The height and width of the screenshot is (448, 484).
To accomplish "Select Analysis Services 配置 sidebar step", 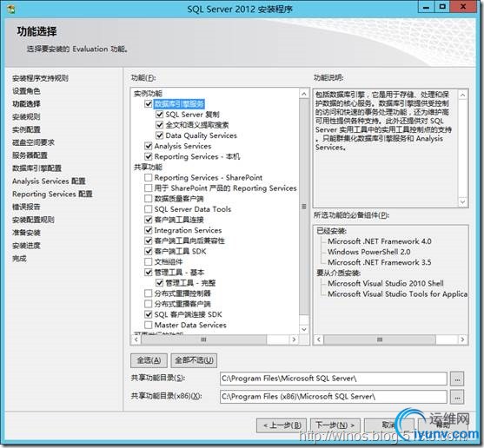I will [49, 181].
